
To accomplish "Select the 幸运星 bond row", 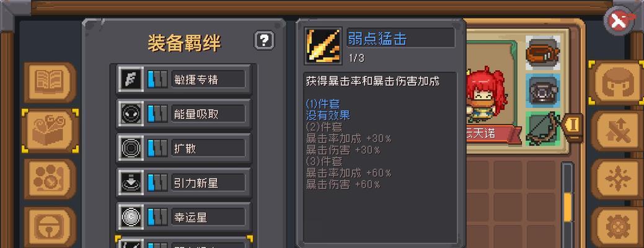I will pos(183,217).
